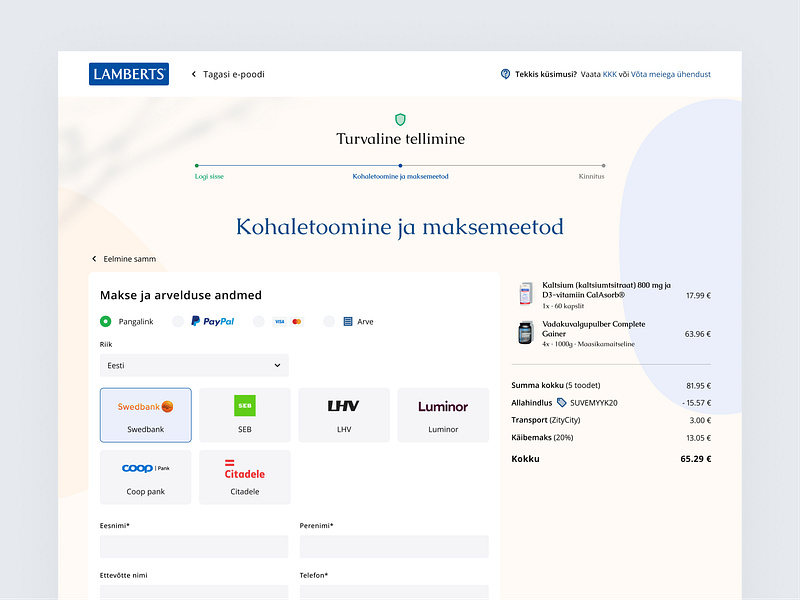Click the Visa card icon

pyautogui.click(x=280, y=321)
